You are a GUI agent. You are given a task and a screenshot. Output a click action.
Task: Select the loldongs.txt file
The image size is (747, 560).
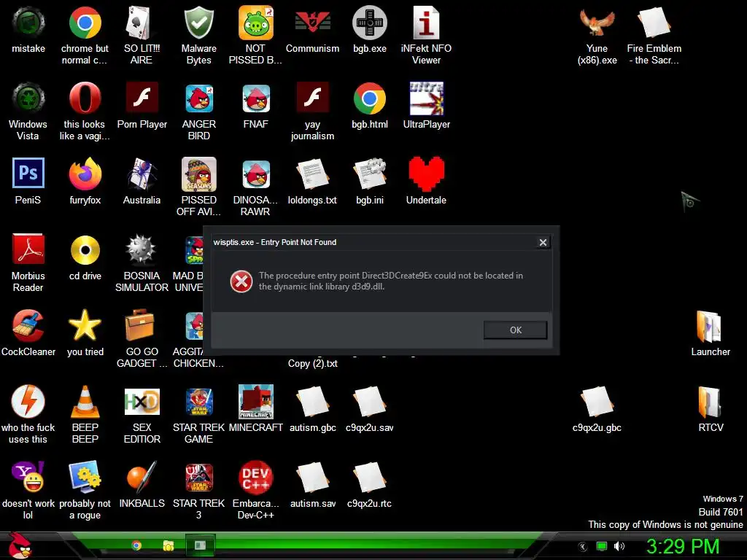coord(312,174)
